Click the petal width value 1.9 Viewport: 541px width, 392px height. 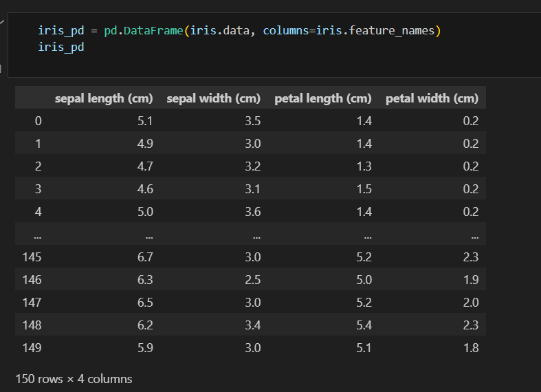(x=471, y=280)
